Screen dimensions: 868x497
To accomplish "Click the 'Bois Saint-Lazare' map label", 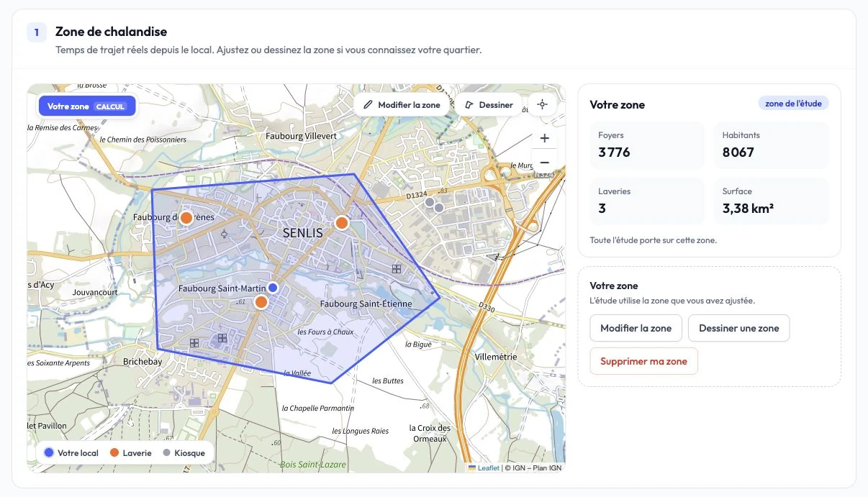I will [x=313, y=465].
